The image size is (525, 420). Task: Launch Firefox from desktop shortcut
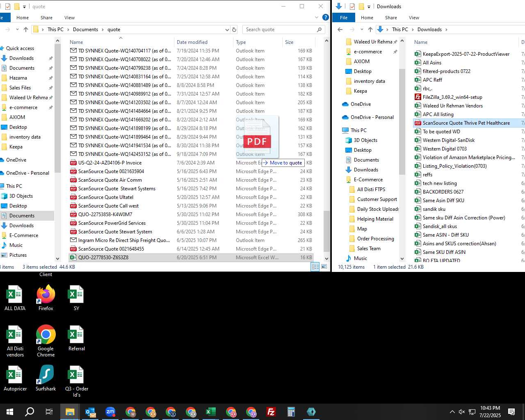pyautogui.click(x=46, y=298)
